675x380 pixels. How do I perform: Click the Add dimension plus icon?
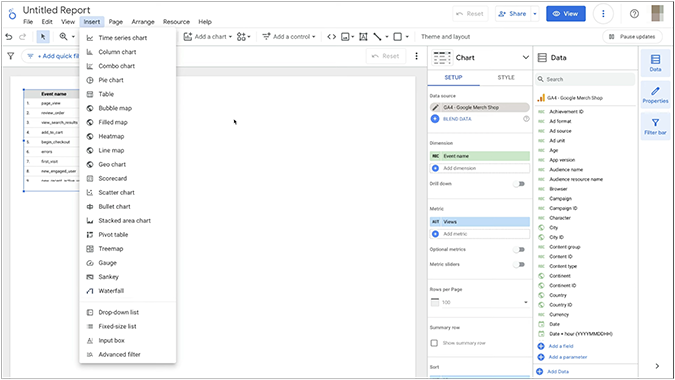(x=435, y=168)
